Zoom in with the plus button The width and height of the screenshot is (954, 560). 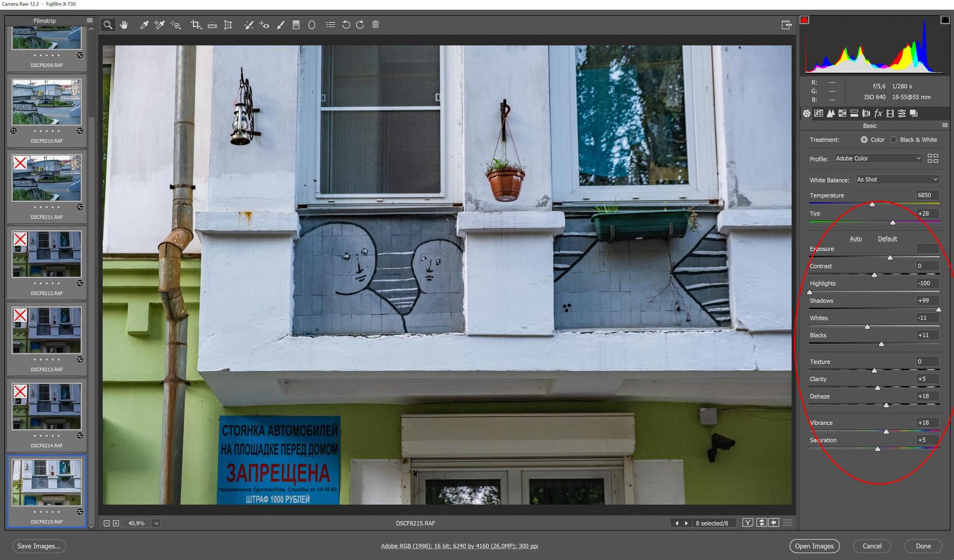(116, 523)
